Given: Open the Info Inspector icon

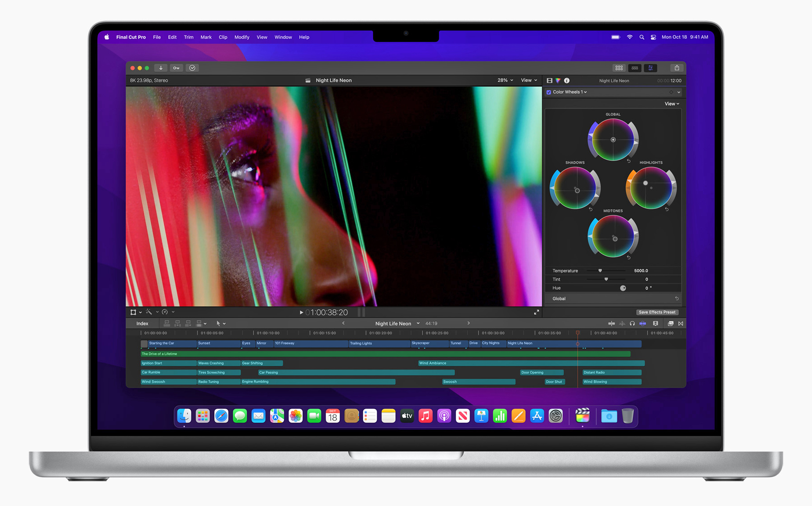Looking at the screenshot, I should (567, 81).
